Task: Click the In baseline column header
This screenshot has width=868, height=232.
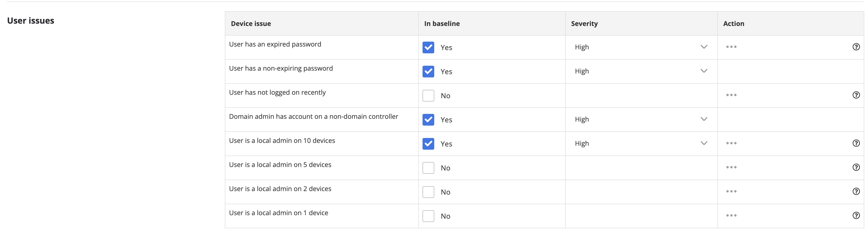Action: [442, 24]
